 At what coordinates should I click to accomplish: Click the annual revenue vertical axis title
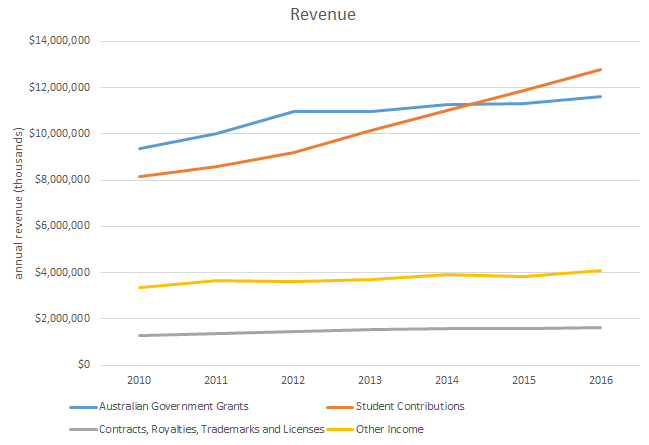point(20,204)
